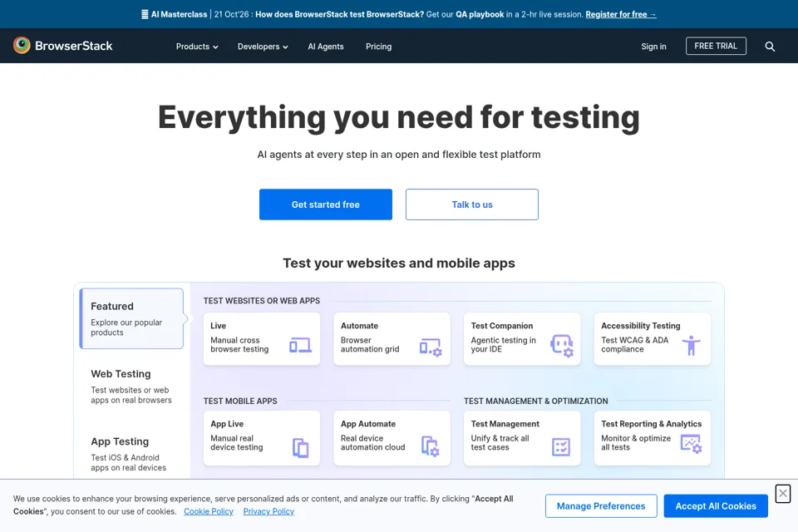Click Register for free link in banner

pos(621,14)
